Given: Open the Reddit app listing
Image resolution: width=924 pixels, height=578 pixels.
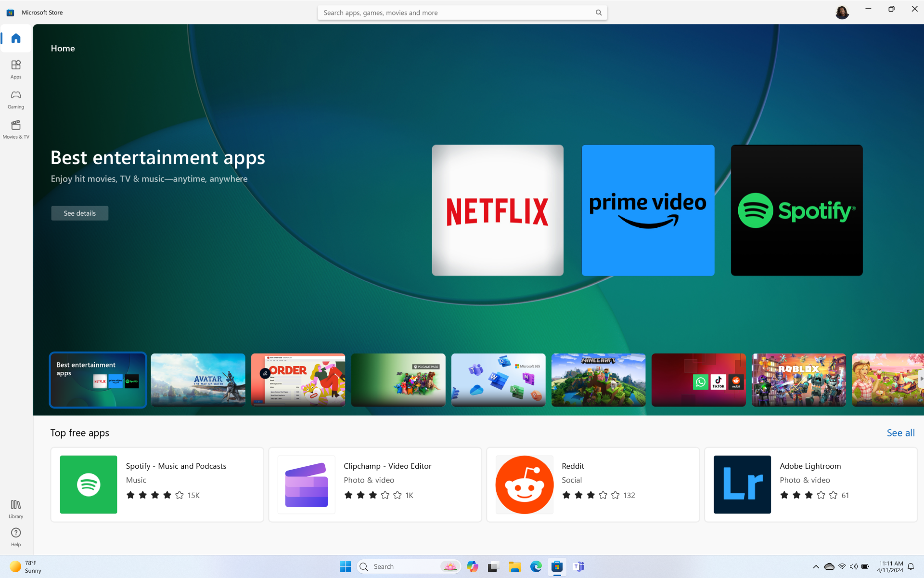Looking at the screenshot, I should tap(593, 485).
